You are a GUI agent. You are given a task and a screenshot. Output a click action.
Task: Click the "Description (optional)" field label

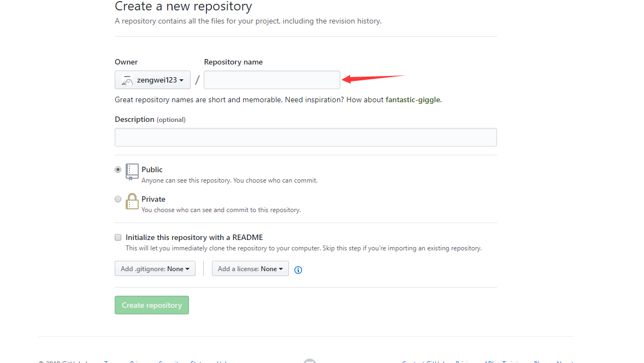pos(150,119)
